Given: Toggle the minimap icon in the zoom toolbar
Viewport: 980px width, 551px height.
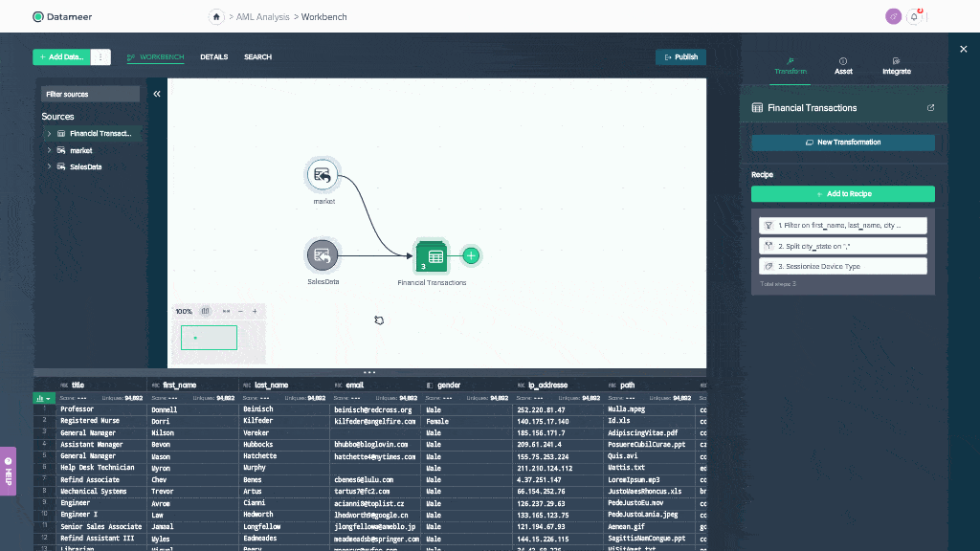Looking at the screenshot, I should click(x=203, y=311).
